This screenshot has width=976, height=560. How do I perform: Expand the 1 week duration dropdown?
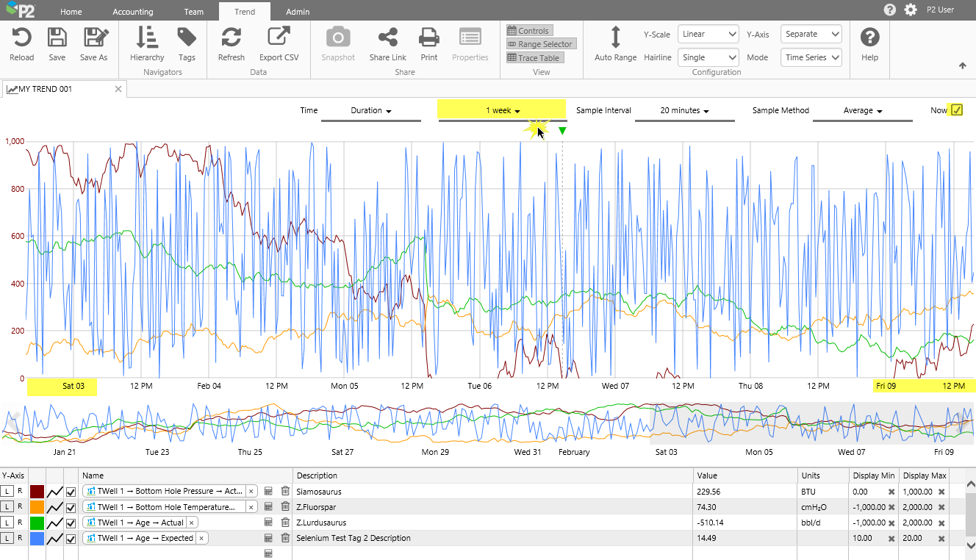click(x=503, y=110)
